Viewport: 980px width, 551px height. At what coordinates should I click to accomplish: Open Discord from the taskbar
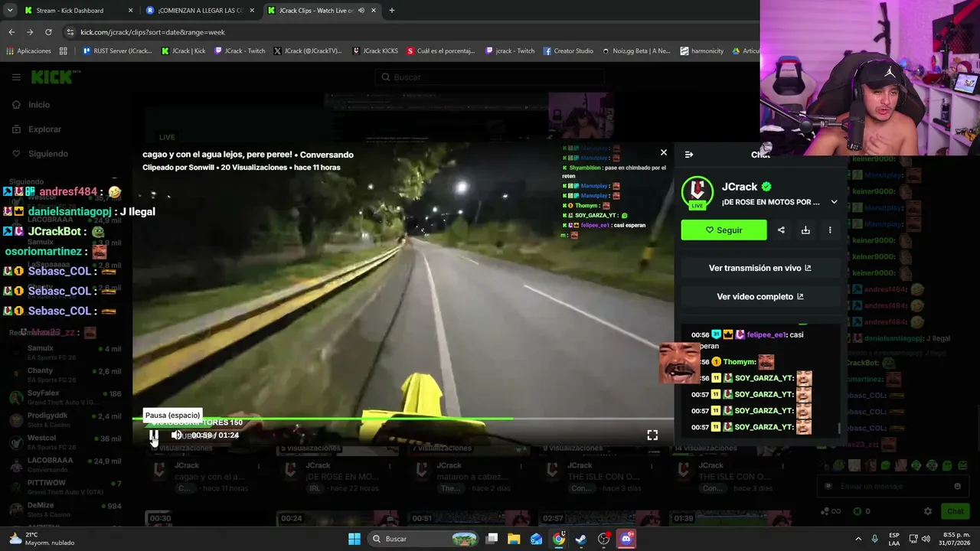pos(626,539)
